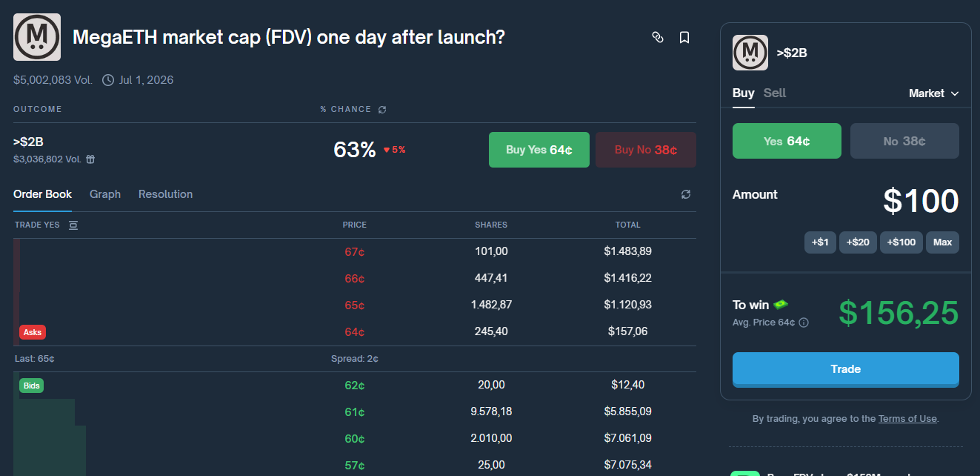Select the No 38¢ outcome toggle
The image size is (980, 476).
click(904, 140)
